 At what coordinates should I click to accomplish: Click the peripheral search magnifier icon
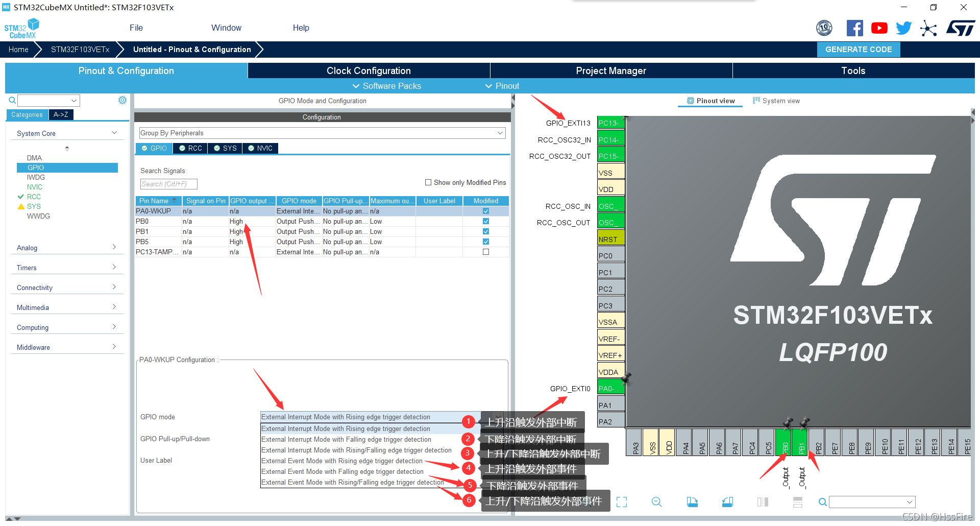coord(12,100)
